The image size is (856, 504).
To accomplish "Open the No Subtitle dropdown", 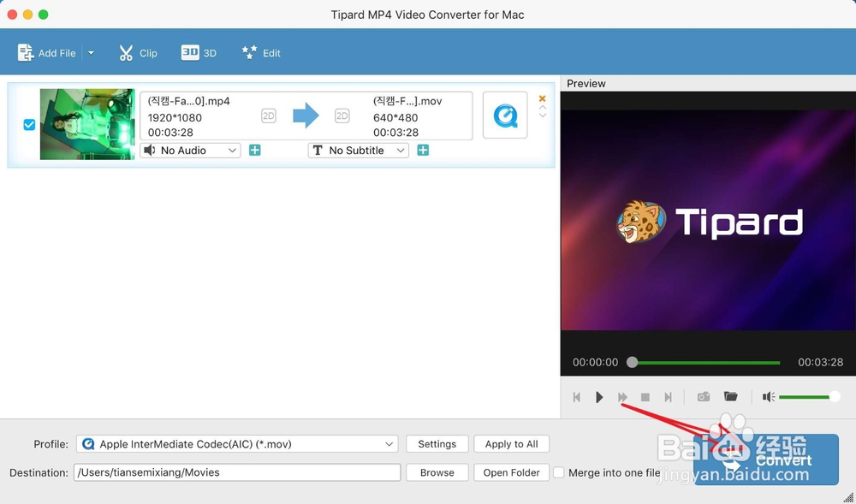I will click(358, 151).
